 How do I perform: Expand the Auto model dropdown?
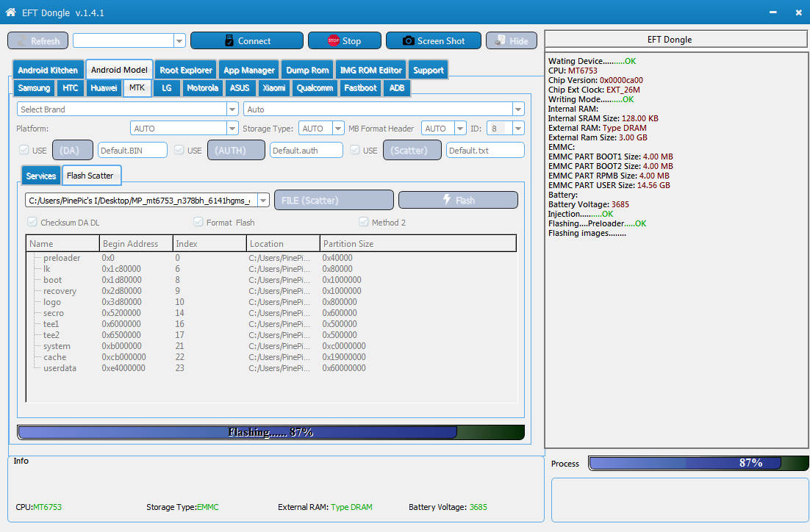pyautogui.click(x=518, y=109)
